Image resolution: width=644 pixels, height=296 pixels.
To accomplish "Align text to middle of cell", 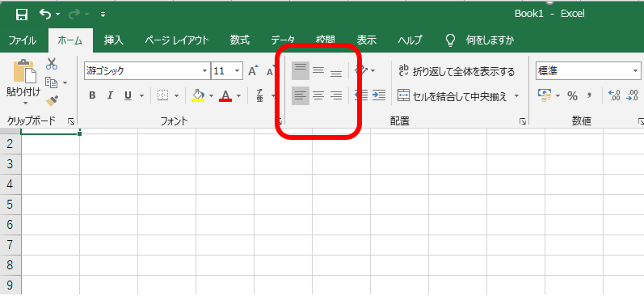I will coord(318,70).
